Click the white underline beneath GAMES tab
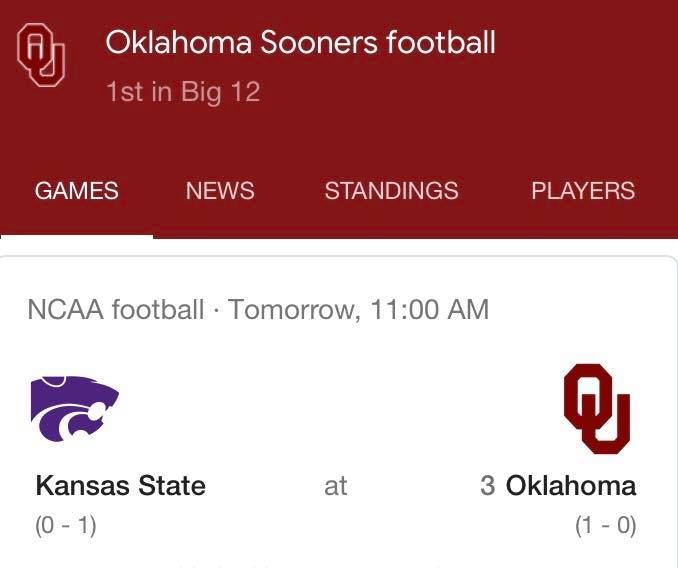Image resolution: width=678 pixels, height=568 pixels. tap(77, 236)
